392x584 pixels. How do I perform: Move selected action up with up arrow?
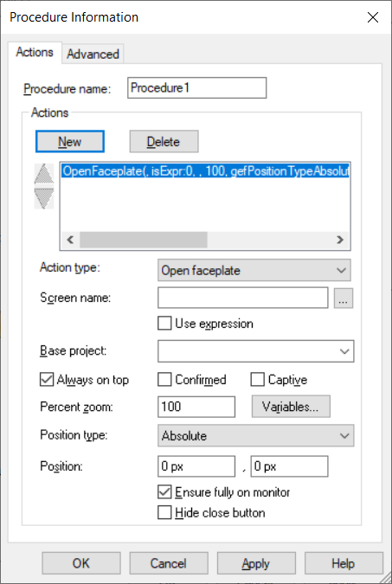44,174
